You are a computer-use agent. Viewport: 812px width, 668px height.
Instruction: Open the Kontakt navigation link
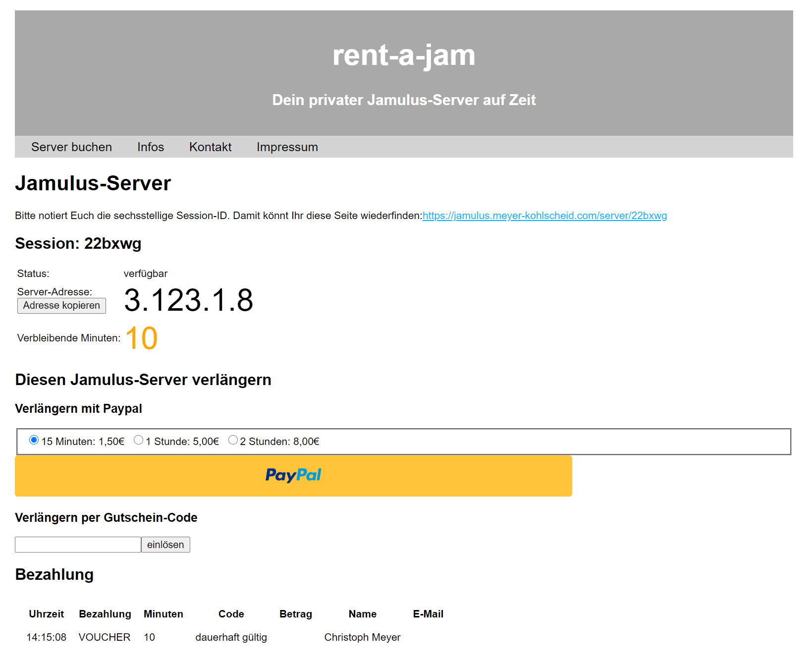click(x=210, y=147)
